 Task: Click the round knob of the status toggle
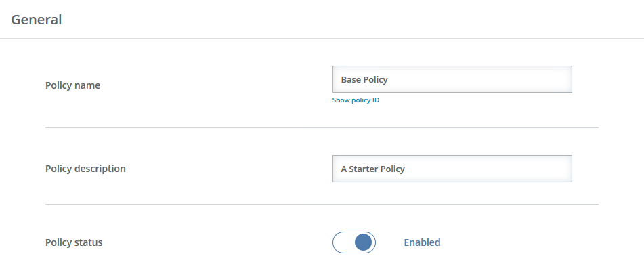point(363,242)
